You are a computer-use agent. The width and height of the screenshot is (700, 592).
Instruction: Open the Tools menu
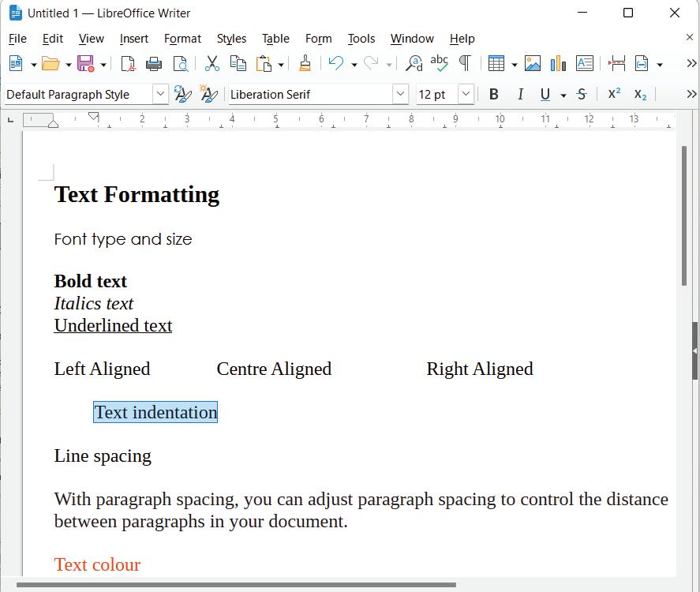361,39
